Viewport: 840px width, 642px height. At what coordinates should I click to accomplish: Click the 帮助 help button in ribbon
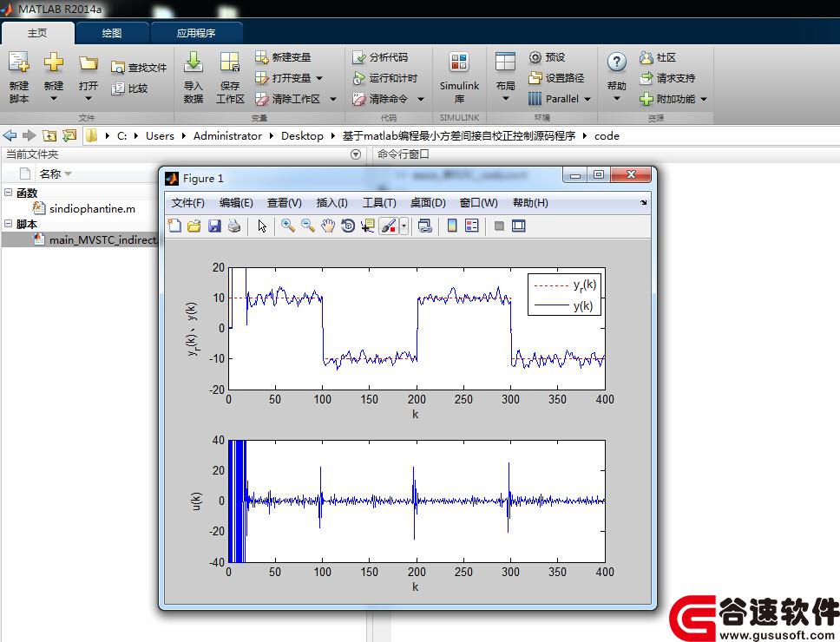click(617, 77)
